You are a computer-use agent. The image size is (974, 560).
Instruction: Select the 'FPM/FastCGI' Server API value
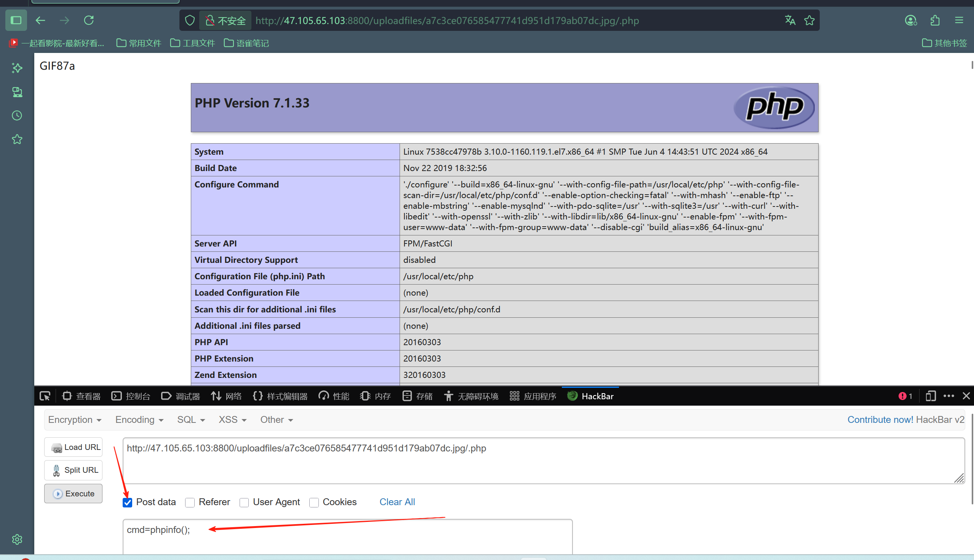[428, 243]
